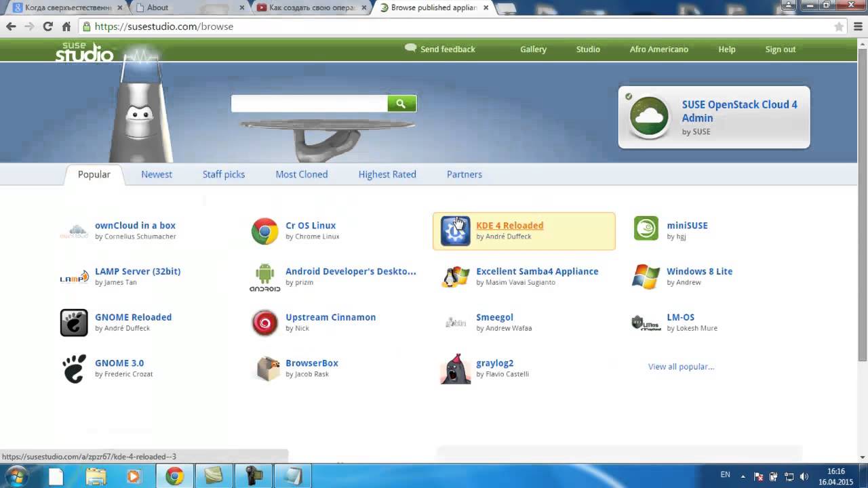Click the Smeegol appliance icon

(x=455, y=323)
